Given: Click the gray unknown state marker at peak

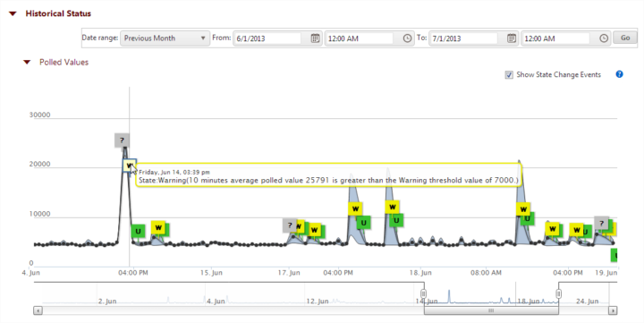Looking at the screenshot, I should (x=122, y=140).
